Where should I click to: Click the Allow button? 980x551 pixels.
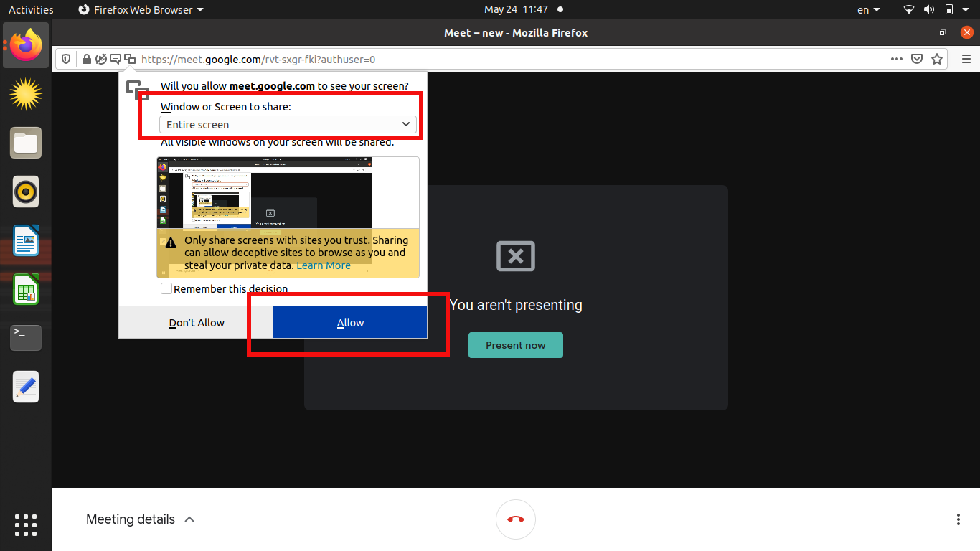point(350,323)
